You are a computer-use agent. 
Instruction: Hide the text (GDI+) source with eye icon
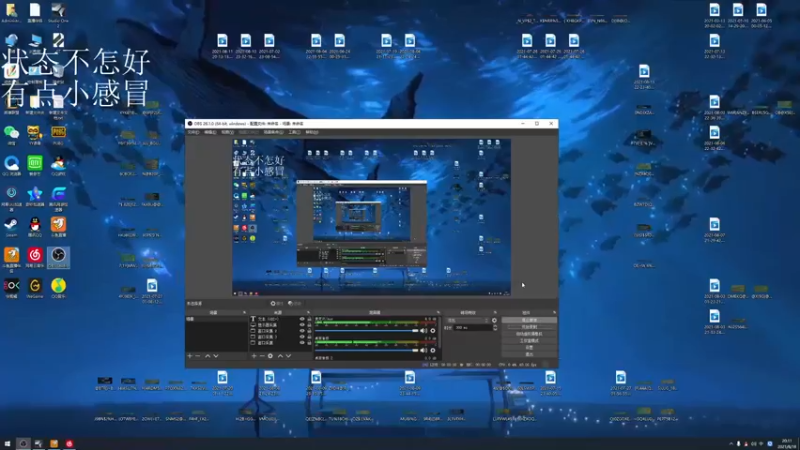pyautogui.click(x=302, y=319)
